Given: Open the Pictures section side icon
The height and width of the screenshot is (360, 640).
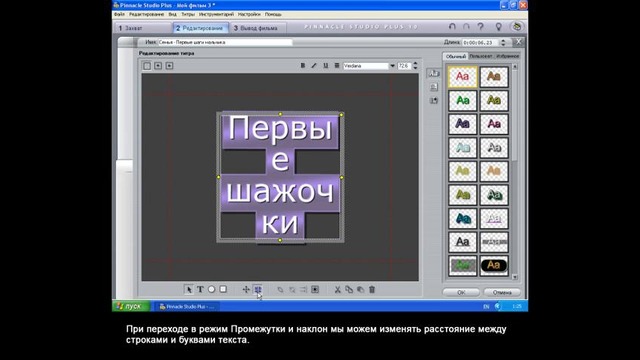Looking at the screenshot, I should point(433,100).
